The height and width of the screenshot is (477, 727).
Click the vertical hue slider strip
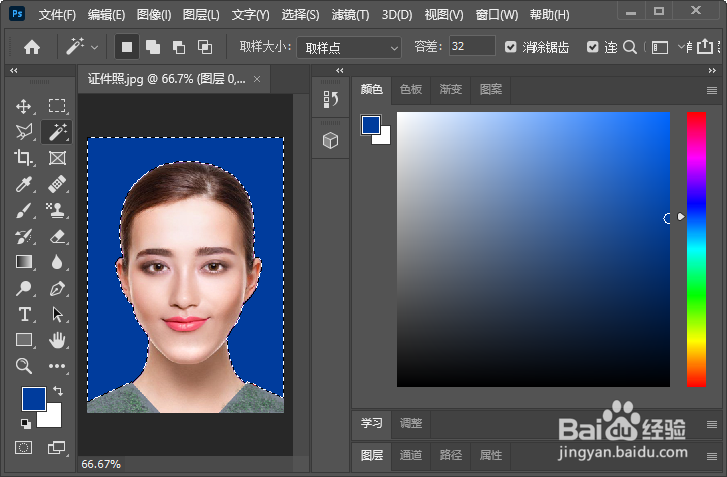click(x=696, y=249)
